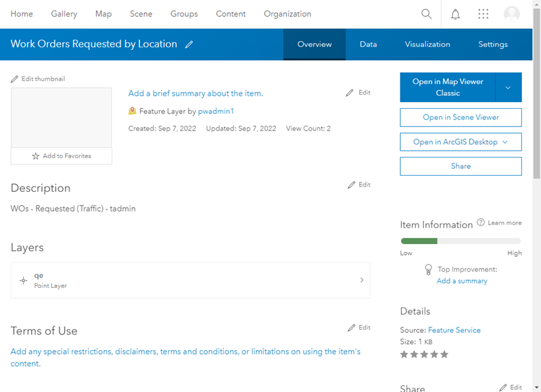Follow the pwadmin1 owner link
Viewport: 541px width, 392px height.
(216, 111)
